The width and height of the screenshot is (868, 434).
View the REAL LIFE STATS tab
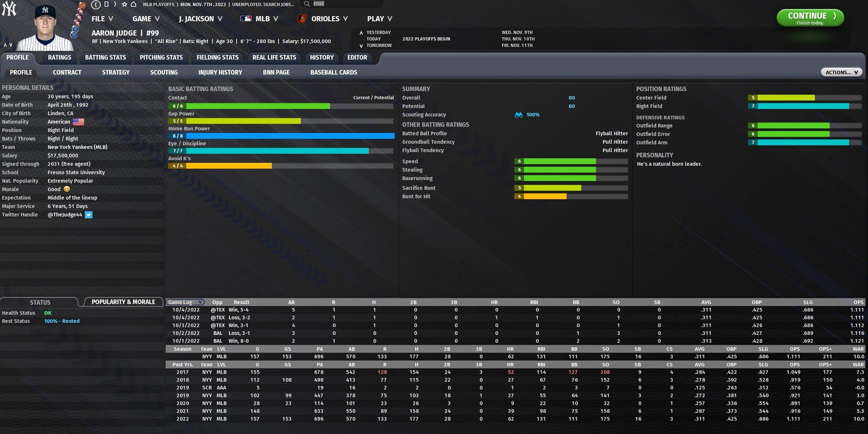[274, 57]
